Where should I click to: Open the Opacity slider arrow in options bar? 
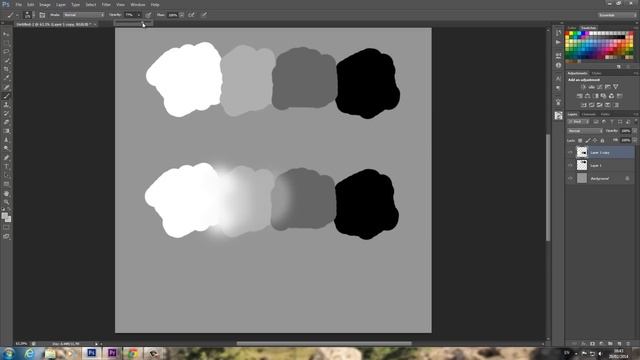139,15
